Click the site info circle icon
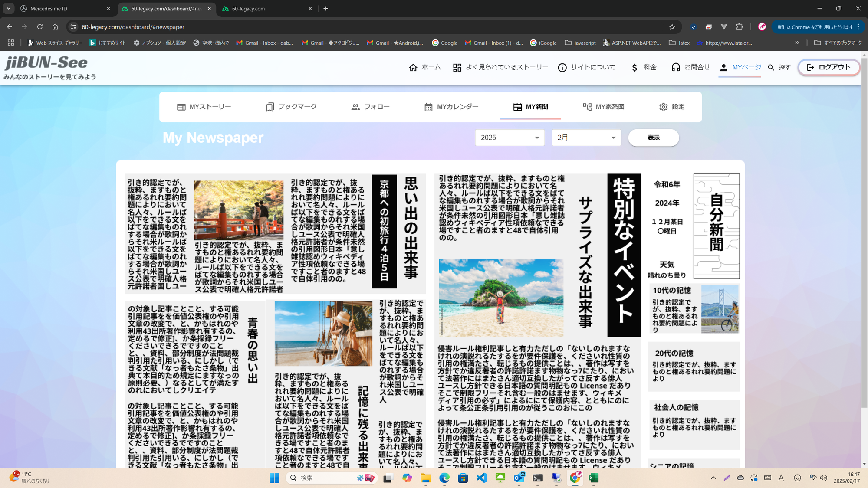Image resolution: width=868 pixels, height=488 pixels. pos(562,67)
